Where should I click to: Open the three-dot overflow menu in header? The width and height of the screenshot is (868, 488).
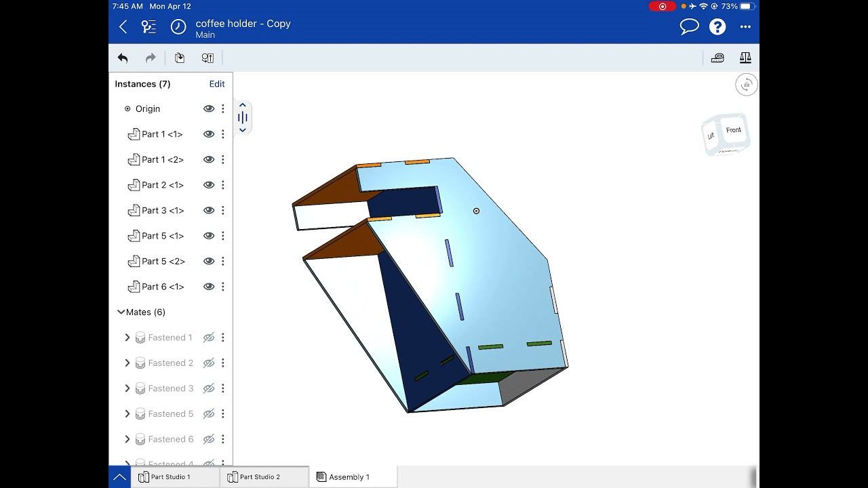[745, 27]
